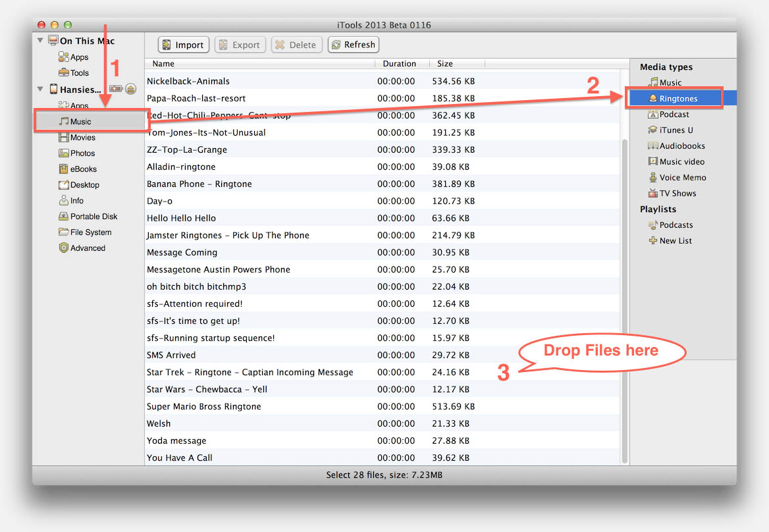769x532 pixels.
Task: Collapse the On This Mac section
Action: click(40, 40)
